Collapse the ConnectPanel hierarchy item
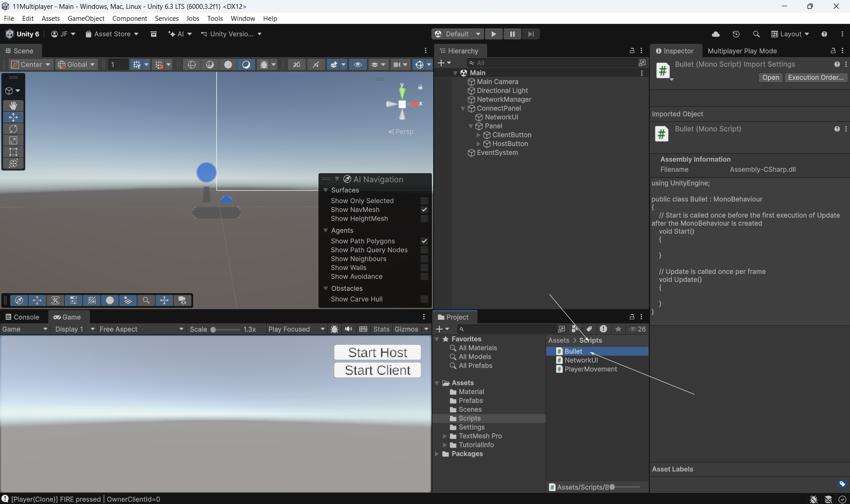Viewport: 850px width, 504px height. pyautogui.click(x=463, y=109)
